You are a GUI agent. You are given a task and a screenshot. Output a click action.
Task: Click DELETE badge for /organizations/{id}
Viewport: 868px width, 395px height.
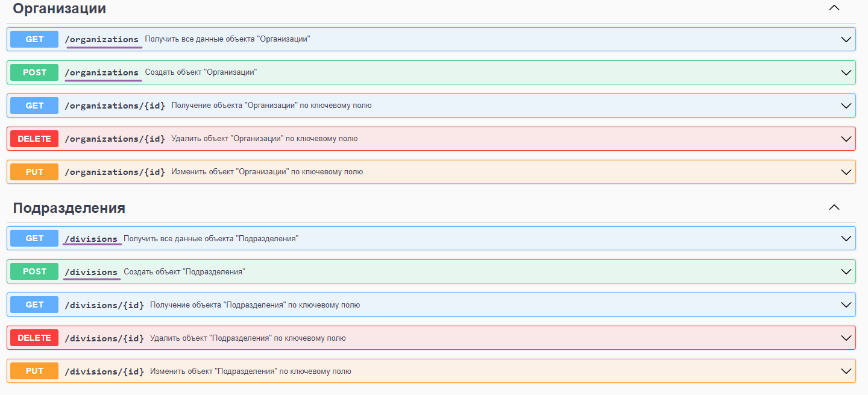point(34,139)
